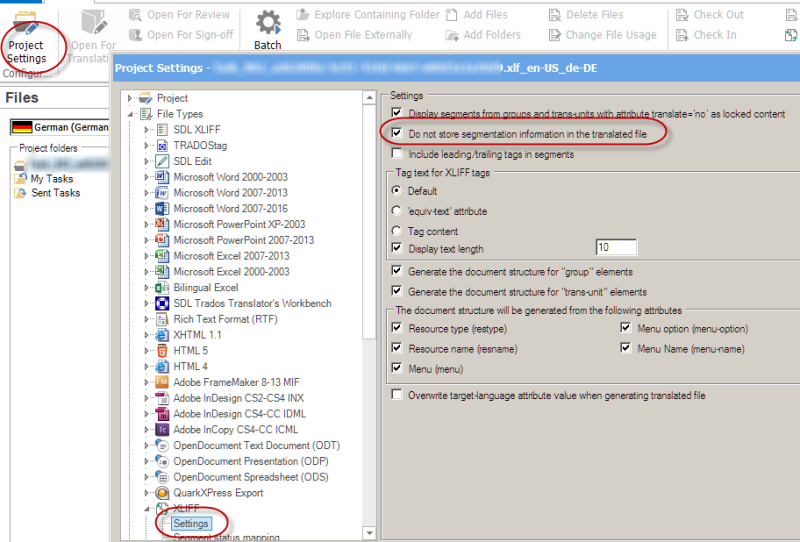Select the German language entry
Screen dimensions: 800x542
tap(60, 127)
